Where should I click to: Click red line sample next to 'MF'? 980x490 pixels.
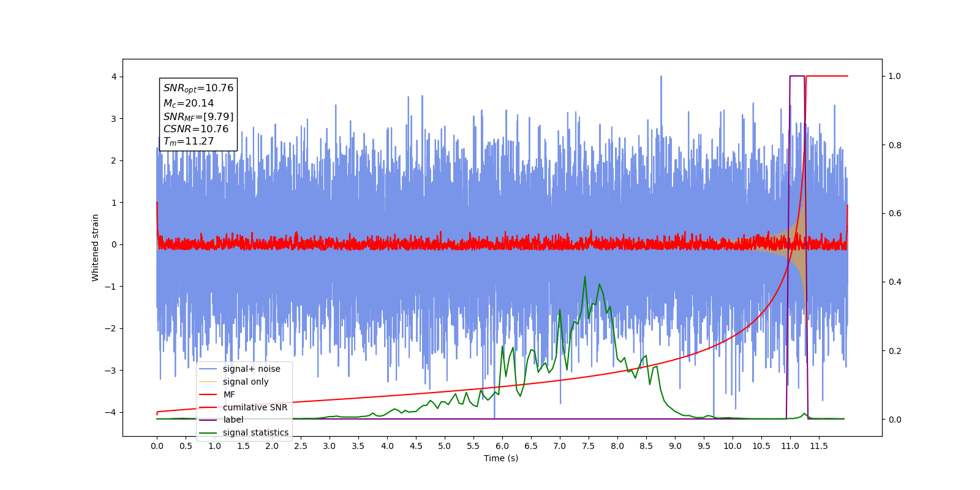click(x=208, y=394)
